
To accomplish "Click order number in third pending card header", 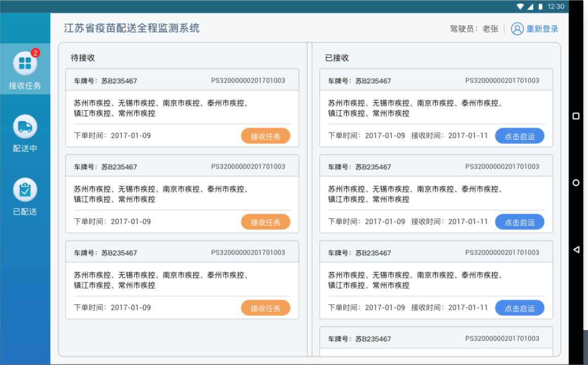I will (x=248, y=253).
